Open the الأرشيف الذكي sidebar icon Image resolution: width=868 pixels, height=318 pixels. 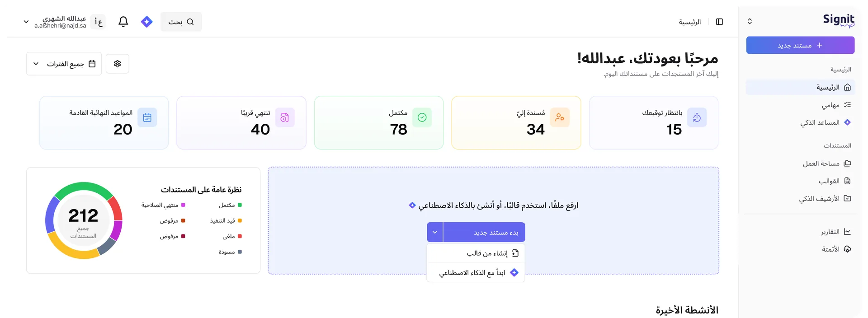pyautogui.click(x=847, y=198)
